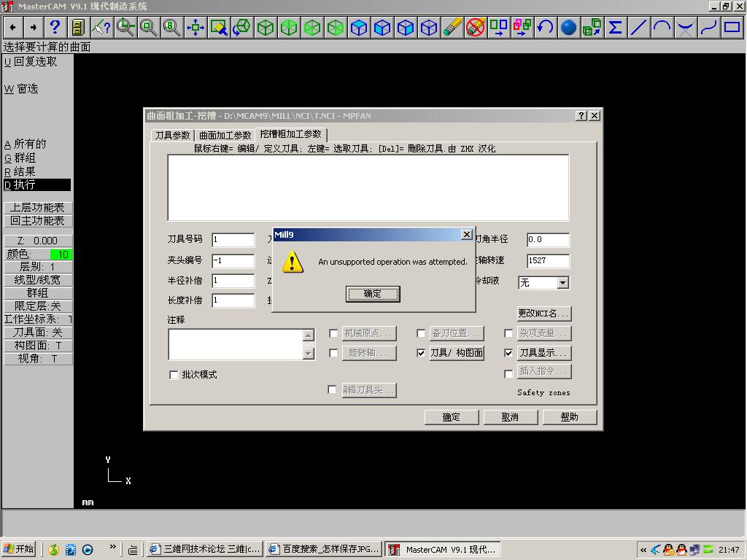Click the zoom 0.8 magnifier icon
747x560 pixels.
(x=172, y=28)
